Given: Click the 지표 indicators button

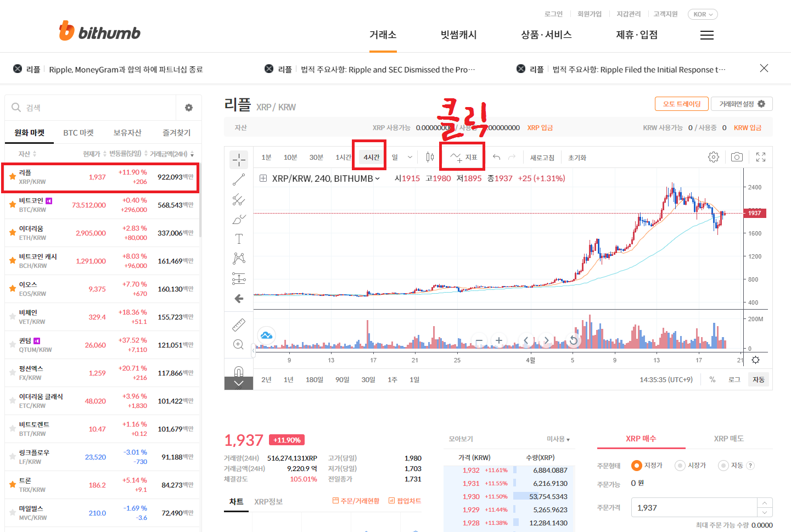Looking at the screenshot, I should [x=464, y=158].
